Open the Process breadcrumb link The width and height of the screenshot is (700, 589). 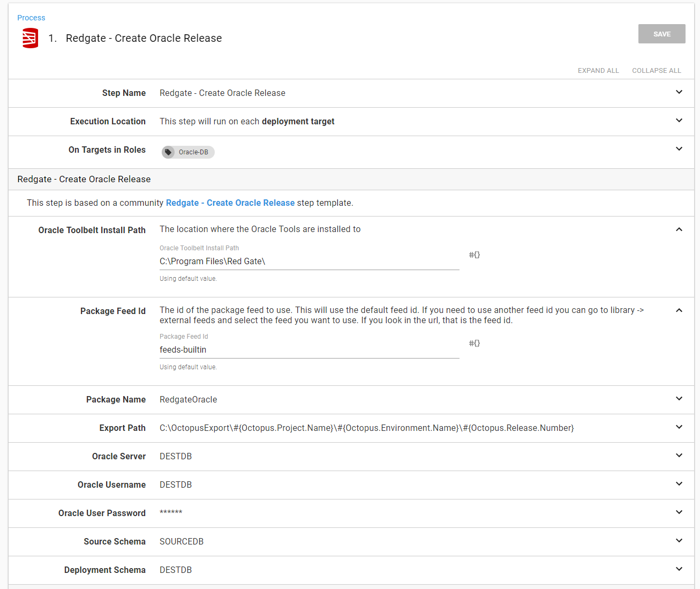31,18
